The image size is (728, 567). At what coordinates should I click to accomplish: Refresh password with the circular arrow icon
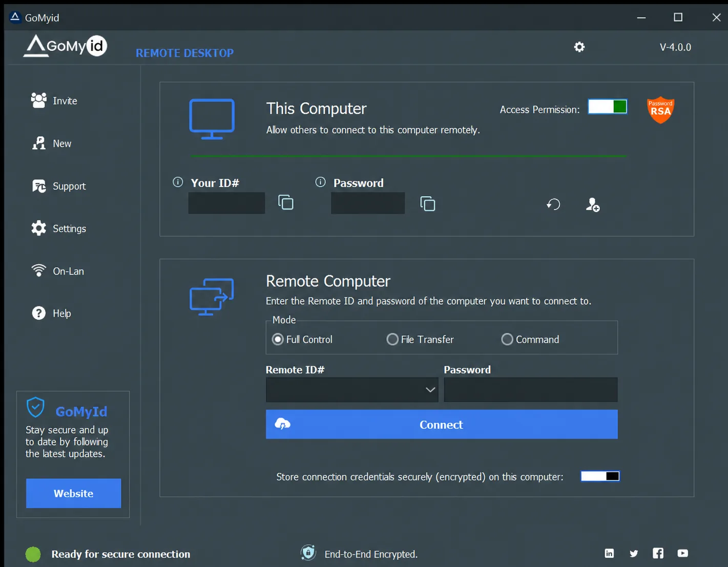click(553, 204)
